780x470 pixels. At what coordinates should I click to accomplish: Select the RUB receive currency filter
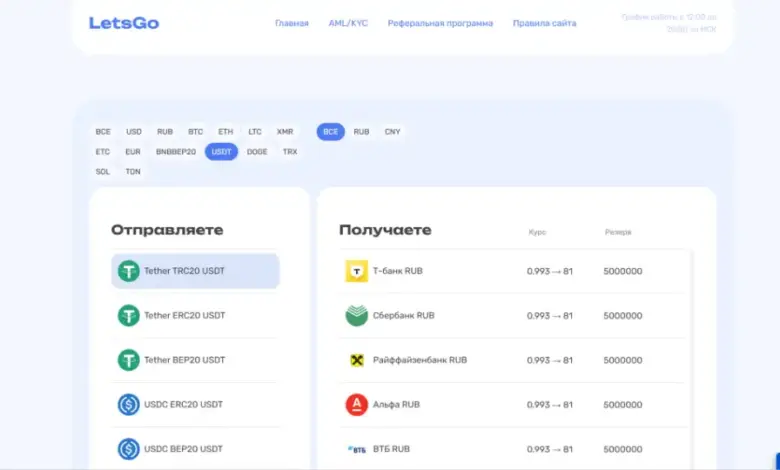361,132
